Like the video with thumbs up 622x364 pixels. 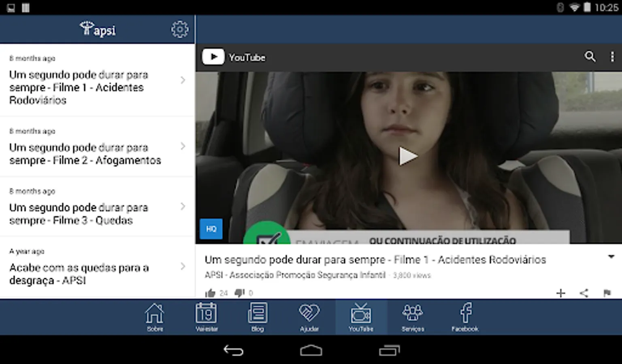click(x=210, y=293)
